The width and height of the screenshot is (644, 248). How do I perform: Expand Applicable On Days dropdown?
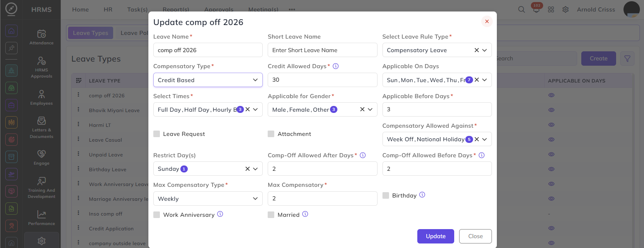tap(485, 80)
